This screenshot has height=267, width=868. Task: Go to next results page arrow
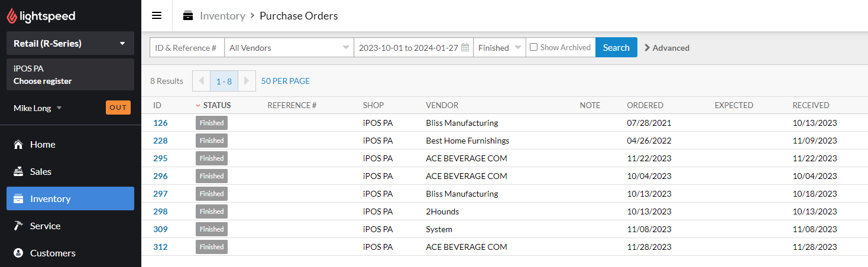(247, 81)
